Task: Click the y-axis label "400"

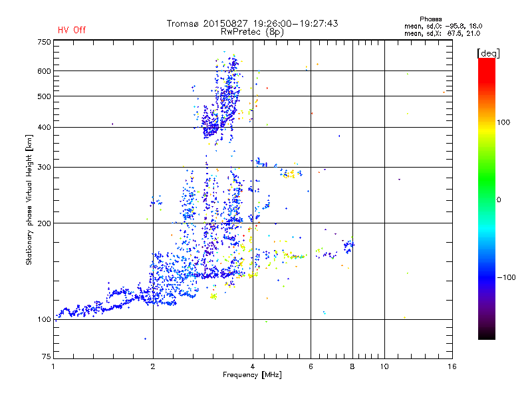Action: coord(44,127)
